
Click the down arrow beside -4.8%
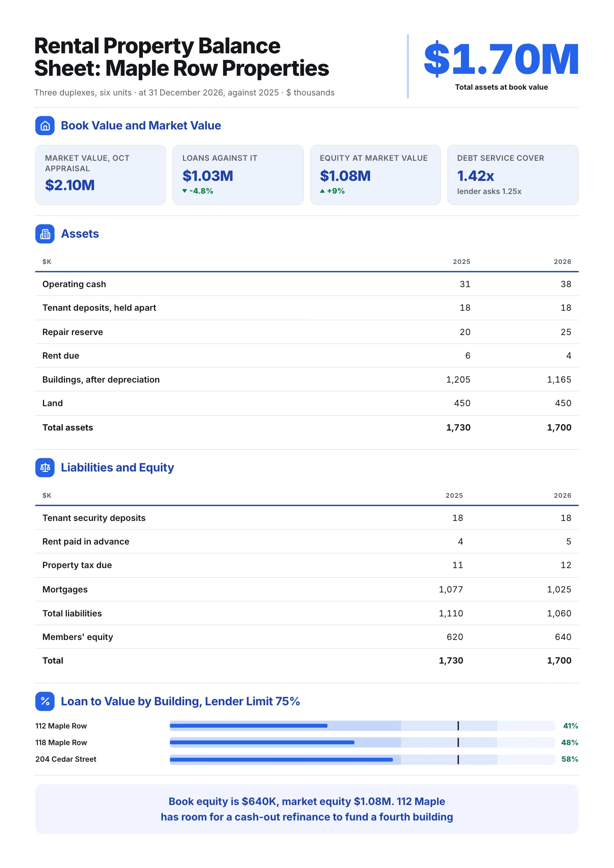(185, 191)
